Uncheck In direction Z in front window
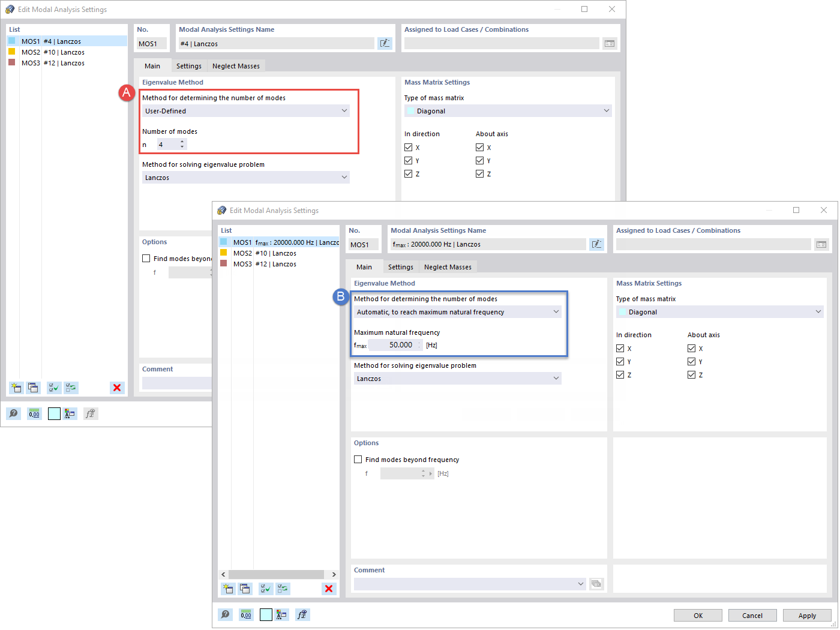 (620, 375)
